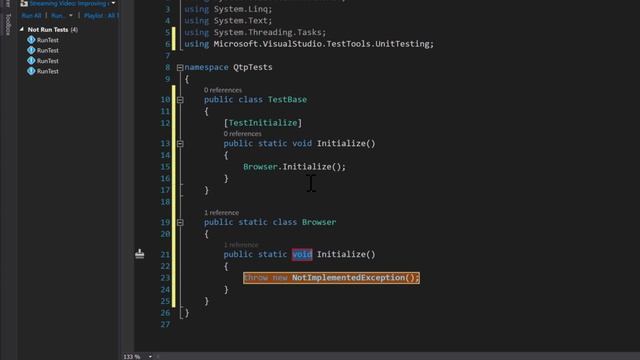Image resolution: width=640 pixels, height=360 pixels.
Task: Collapse the Browser class outlining box
Action: (180, 222)
